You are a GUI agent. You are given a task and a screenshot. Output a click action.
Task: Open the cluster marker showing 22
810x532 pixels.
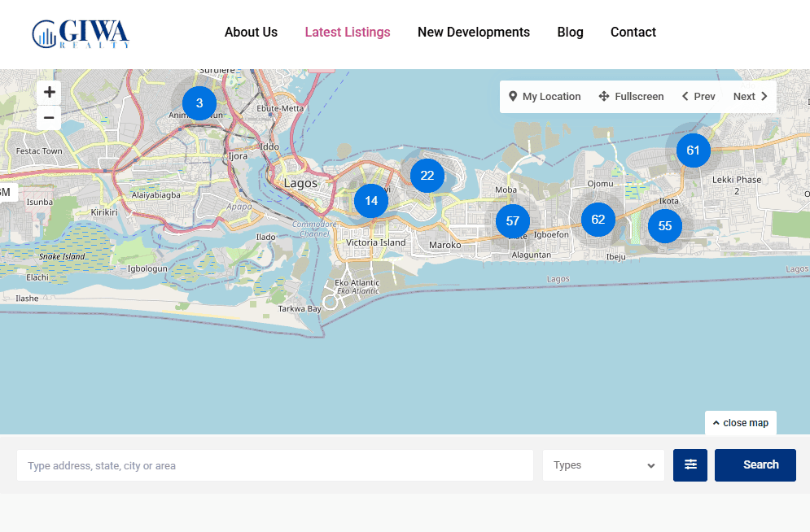[427, 176]
